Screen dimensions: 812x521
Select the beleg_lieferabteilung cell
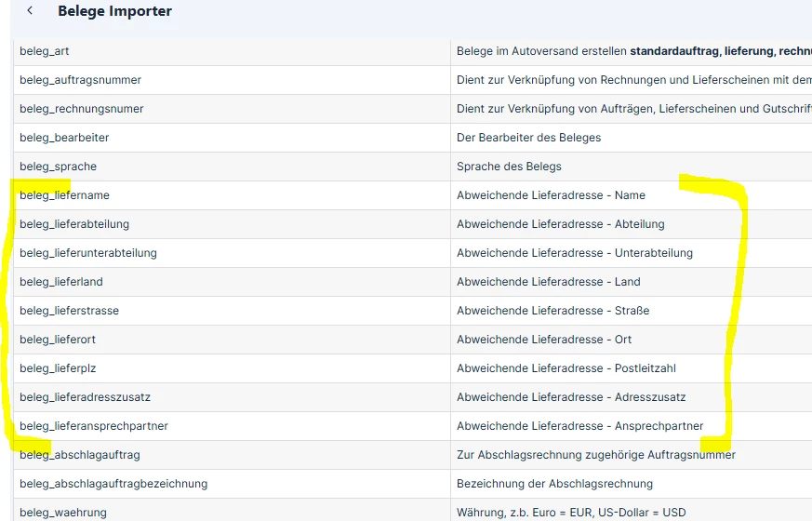pos(232,224)
